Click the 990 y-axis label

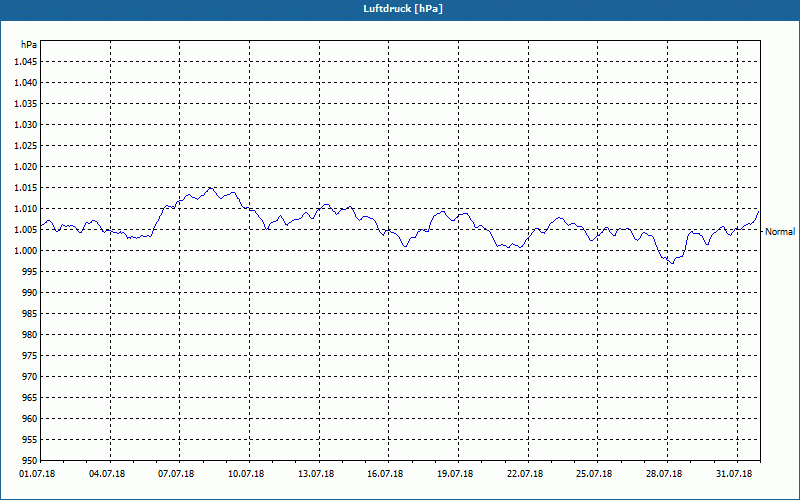31,292
